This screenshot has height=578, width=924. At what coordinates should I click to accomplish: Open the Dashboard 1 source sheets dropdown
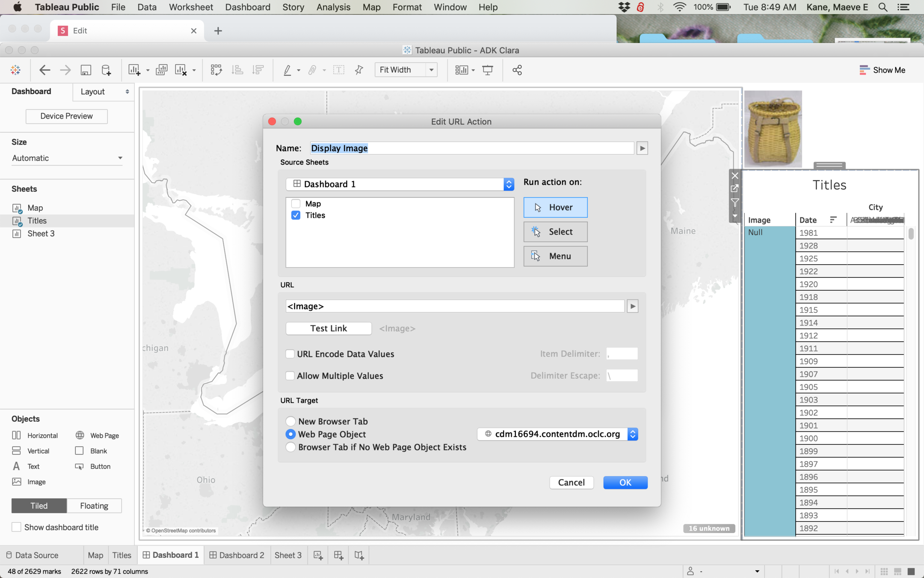coord(508,184)
